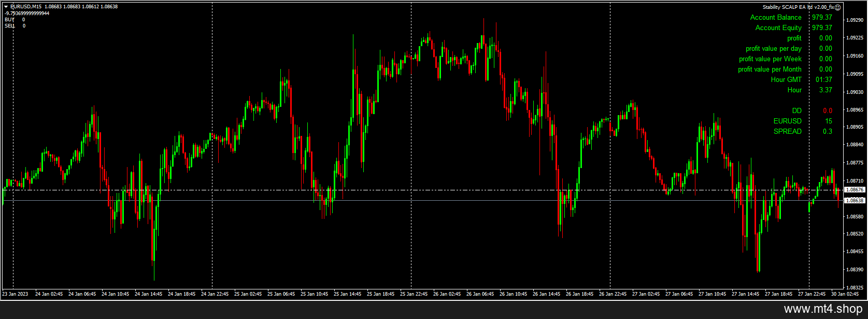Screen dimensions: 868x319
Task: Click 26 Jan 06:45 on the time axis
Action: click(480, 294)
